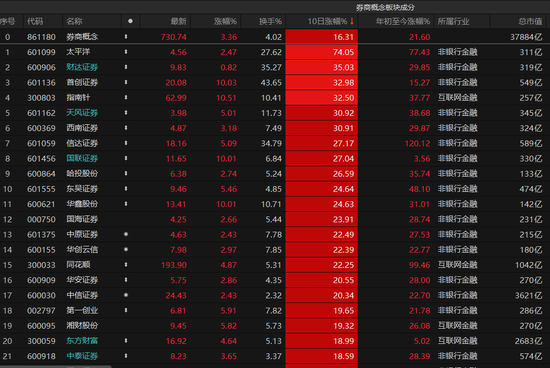Click the marker icon in the 华鑫股份 row

pos(126,204)
